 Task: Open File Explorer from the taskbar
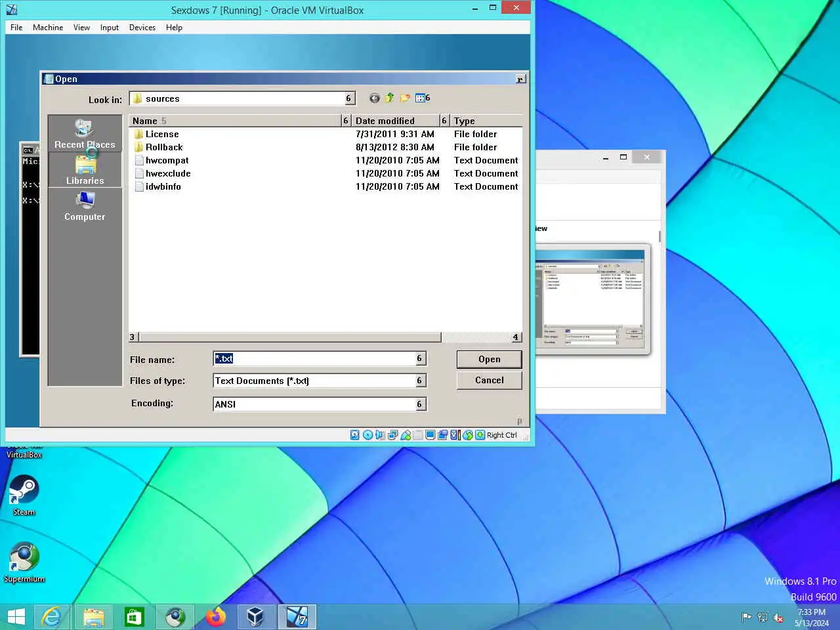[93, 617]
